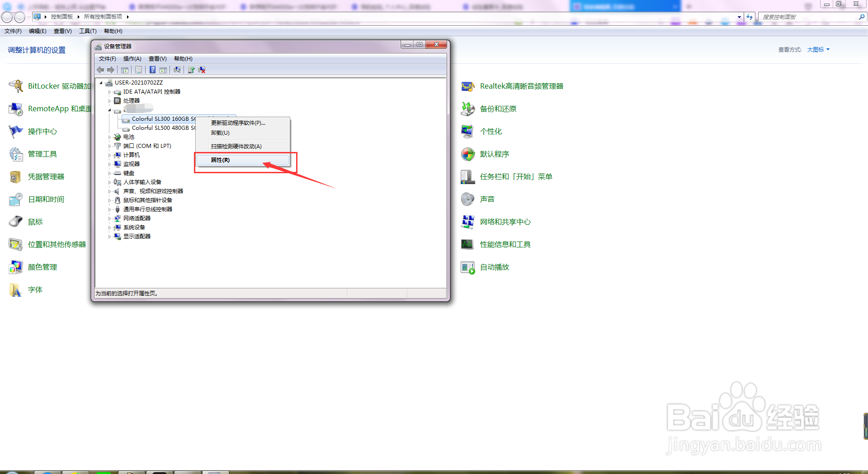Click Scan for hardware changes toolbar icon
Screen dimensions: 868x474
177,70
